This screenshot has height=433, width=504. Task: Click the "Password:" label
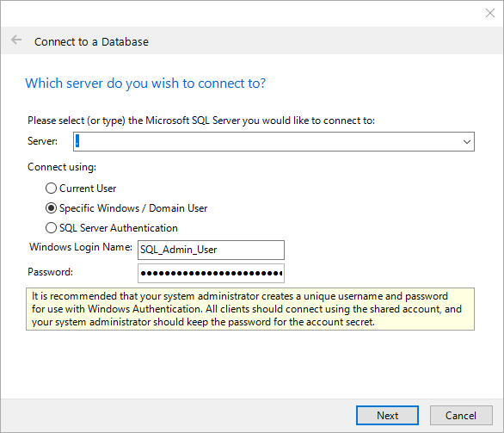(x=51, y=272)
